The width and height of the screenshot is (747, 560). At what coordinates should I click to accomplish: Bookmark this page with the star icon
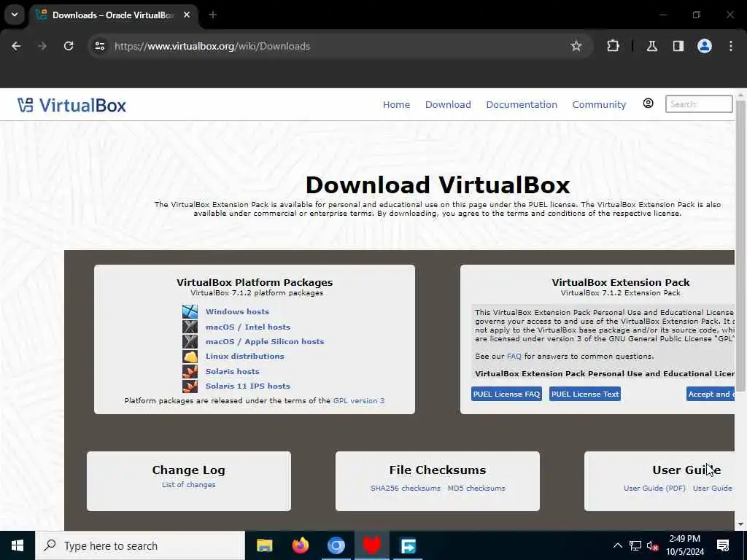coord(576,46)
